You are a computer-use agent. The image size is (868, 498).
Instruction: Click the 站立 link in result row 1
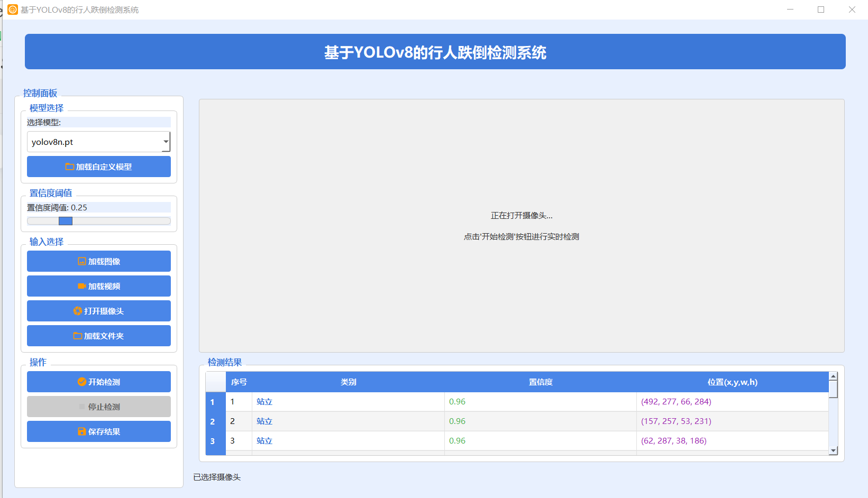[x=264, y=401]
